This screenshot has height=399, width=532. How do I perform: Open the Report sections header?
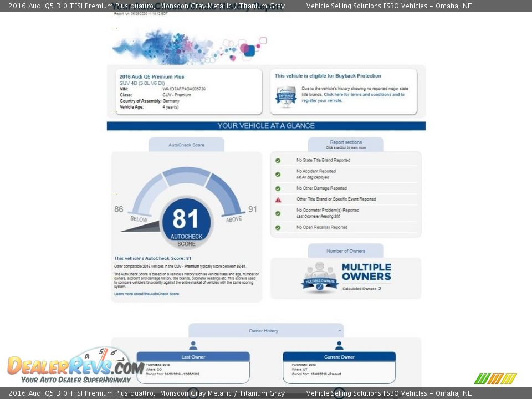pos(346,144)
